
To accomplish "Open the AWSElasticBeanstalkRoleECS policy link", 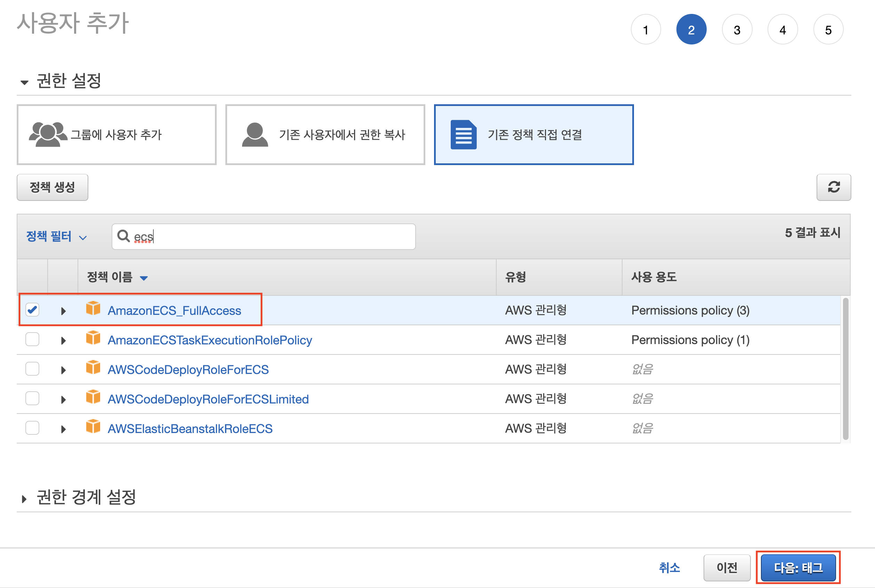I will (x=190, y=429).
